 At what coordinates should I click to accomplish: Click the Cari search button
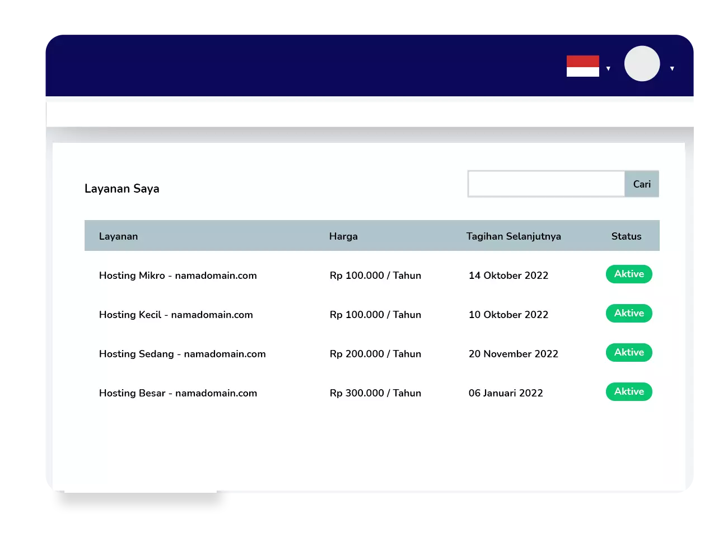point(642,184)
